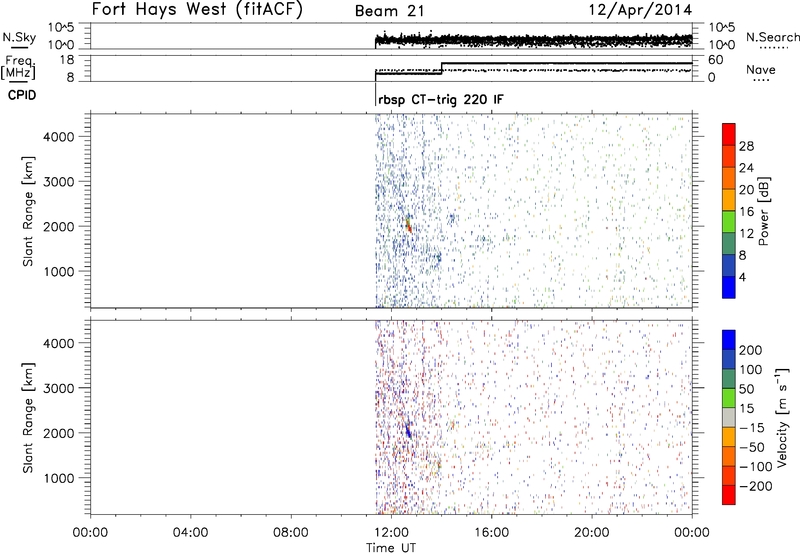This screenshot has height=554, width=800.
Task: Click the 'Time UT' axis title
Action: click(391, 548)
